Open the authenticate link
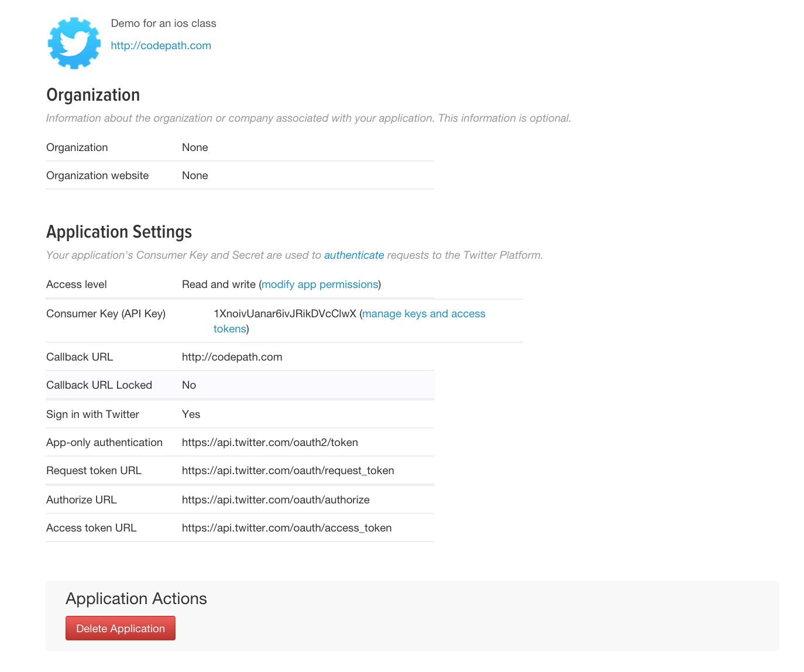The image size is (804, 672). (x=354, y=255)
